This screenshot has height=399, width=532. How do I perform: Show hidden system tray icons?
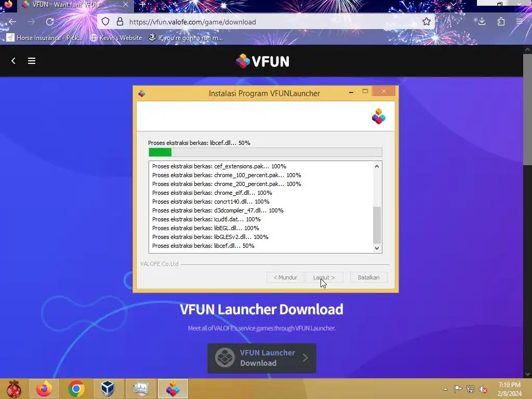coord(445,389)
